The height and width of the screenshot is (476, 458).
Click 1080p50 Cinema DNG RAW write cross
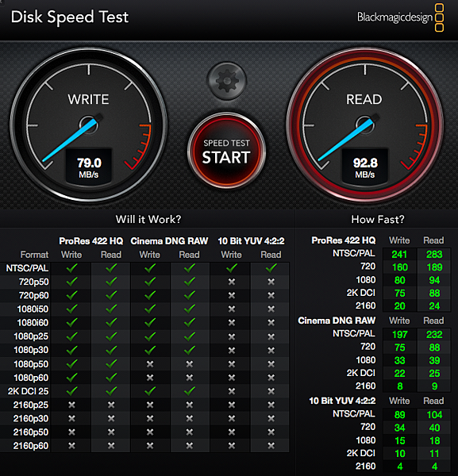150,364
